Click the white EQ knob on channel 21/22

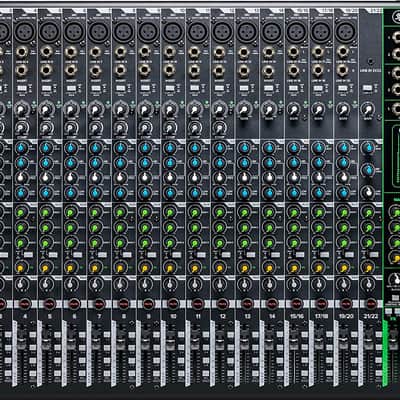pyautogui.click(x=367, y=193)
